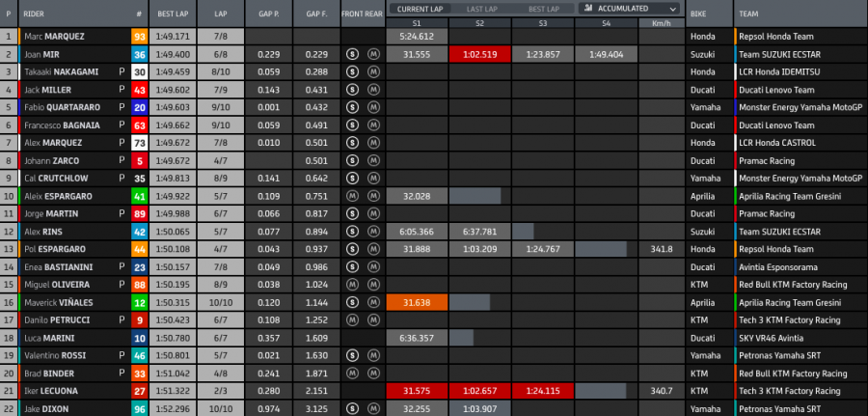Screen dimensions: 868x416
Task: Click the chart icon beside Accumulated
Action: click(x=588, y=8)
